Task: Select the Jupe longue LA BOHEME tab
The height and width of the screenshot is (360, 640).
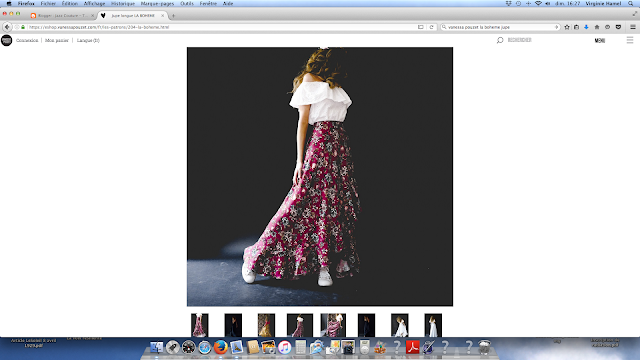Action: coord(133,16)
